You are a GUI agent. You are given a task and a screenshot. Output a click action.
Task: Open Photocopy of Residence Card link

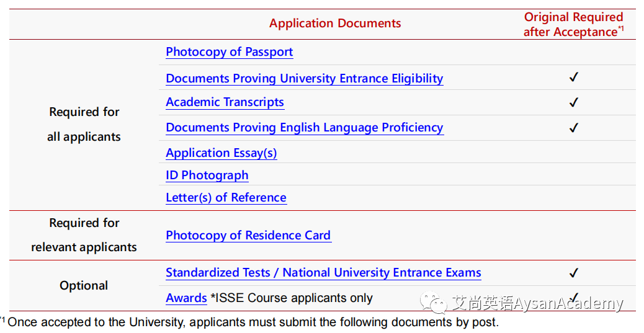click(248, 235)
